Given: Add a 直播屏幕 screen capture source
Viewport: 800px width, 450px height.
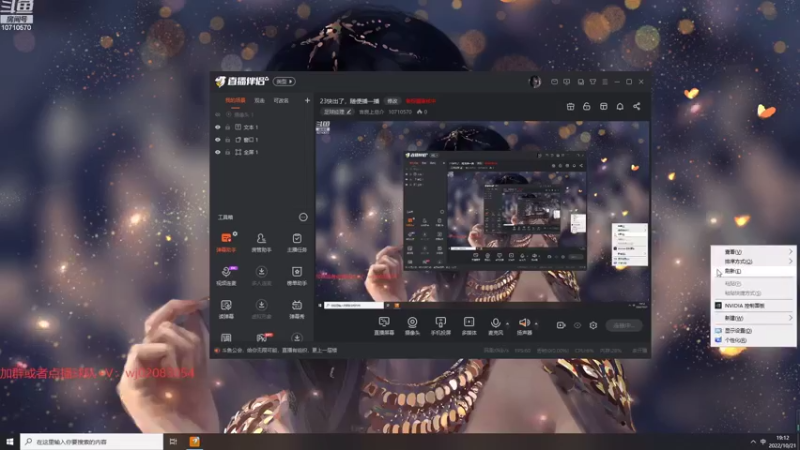Looking at the screenshot, I should tap(384, 326).
